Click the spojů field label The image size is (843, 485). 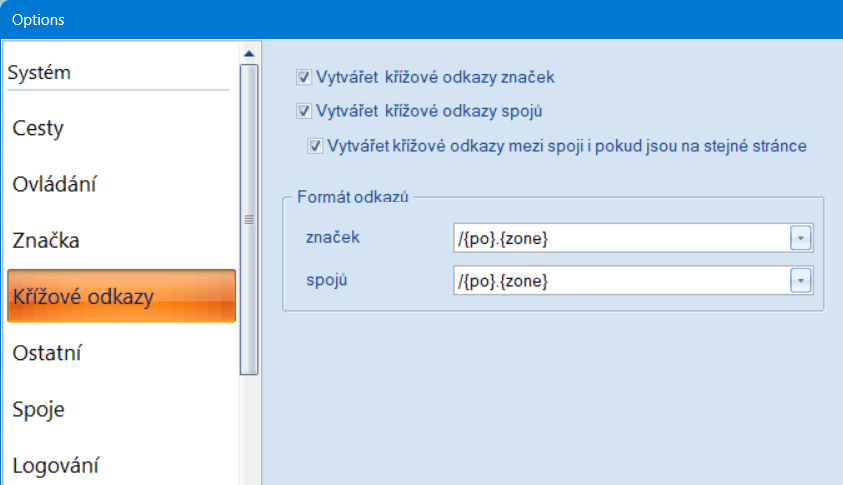click(x=327, y=280)
